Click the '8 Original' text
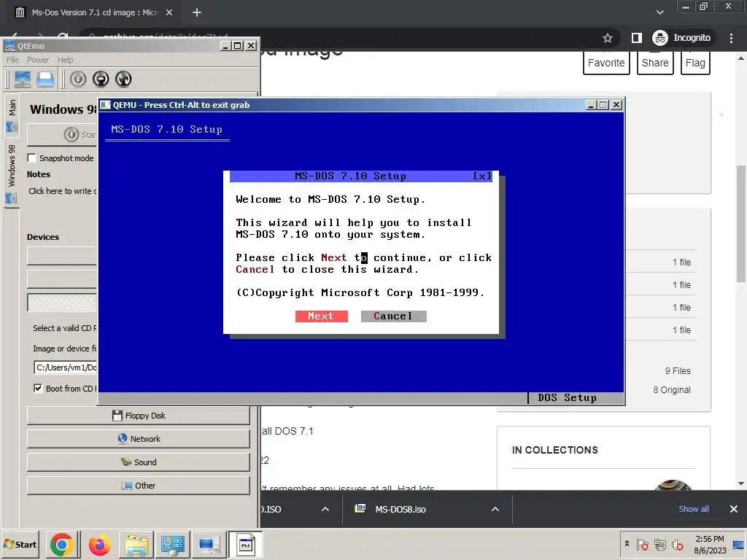Screen dimensions: 747x560 tap(672, 390)
